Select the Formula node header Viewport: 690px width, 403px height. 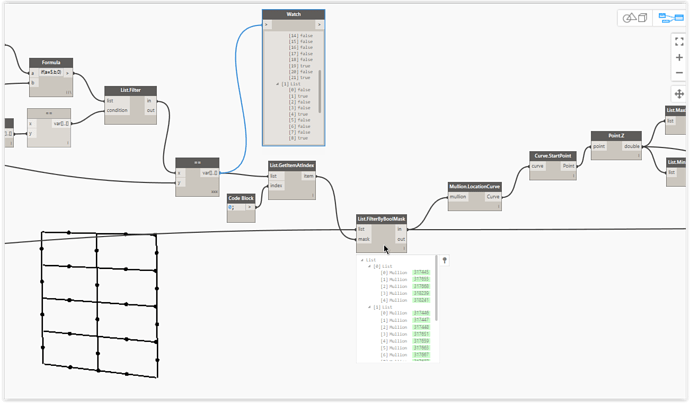pyautogui.click(x=51, y=62)
